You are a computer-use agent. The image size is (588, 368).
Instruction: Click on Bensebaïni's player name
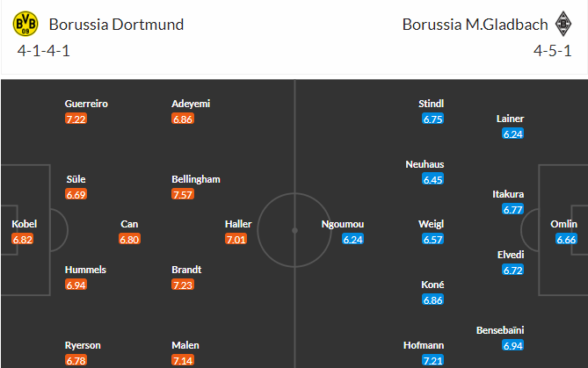point(500,330)
